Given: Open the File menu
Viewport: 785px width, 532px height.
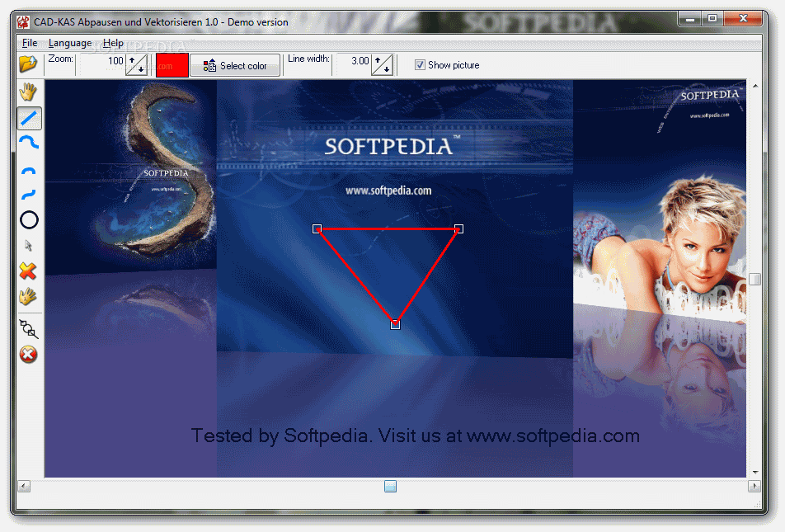Looking at the screenshot, I should coord(30,43).
